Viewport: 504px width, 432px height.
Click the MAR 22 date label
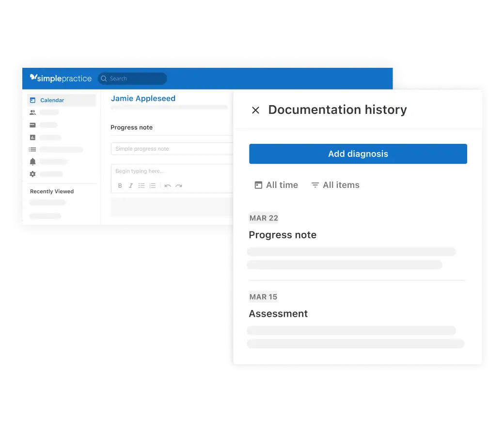coord(264,218)
